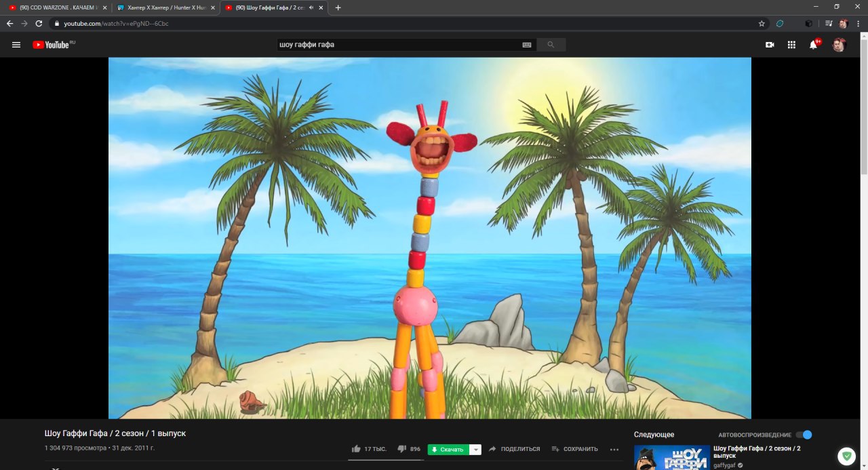Click the YouTube search magnifier button

pyautogui.click(x=551, y=45)
